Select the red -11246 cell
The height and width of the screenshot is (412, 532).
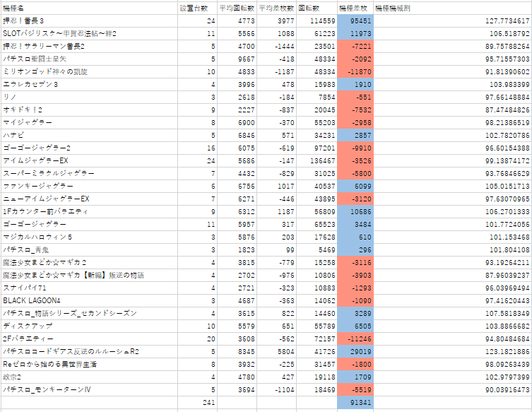pos(355,339)
